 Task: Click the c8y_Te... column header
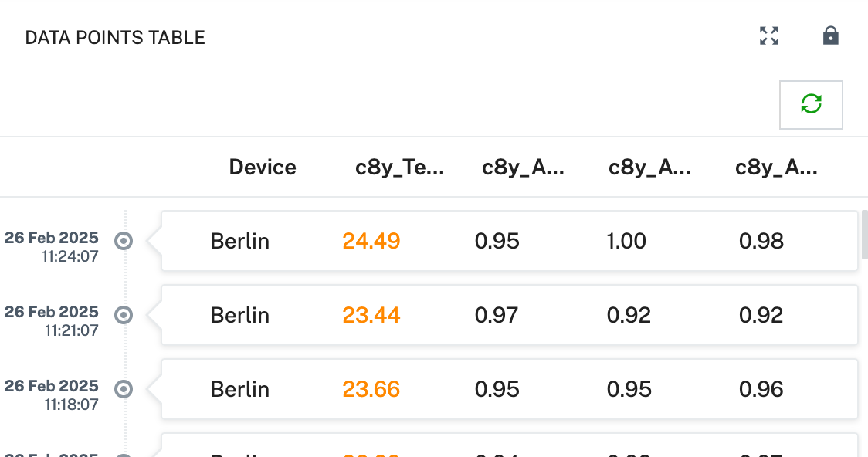tap(399, 168)
